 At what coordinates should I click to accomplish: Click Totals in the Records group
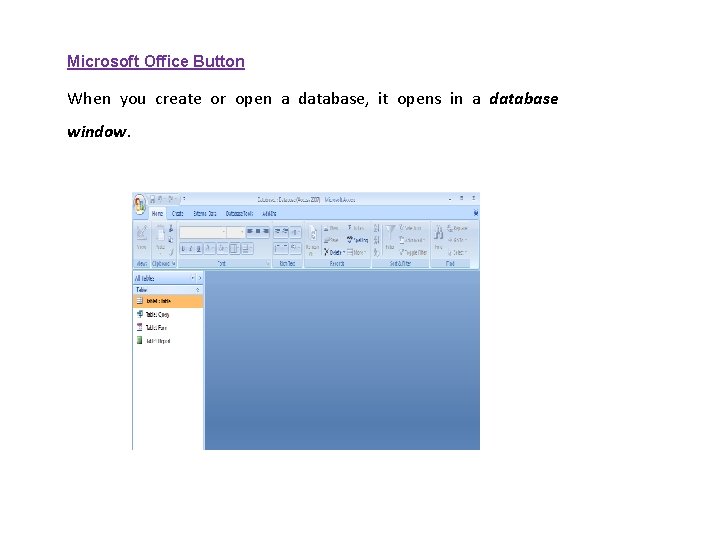pyautogui.click(x=356, y=227)
